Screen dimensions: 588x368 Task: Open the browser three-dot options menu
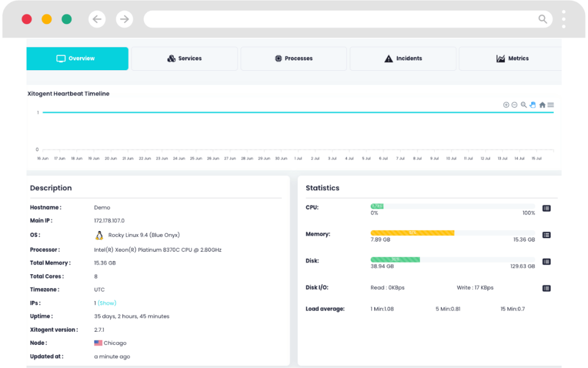(563, 19)
